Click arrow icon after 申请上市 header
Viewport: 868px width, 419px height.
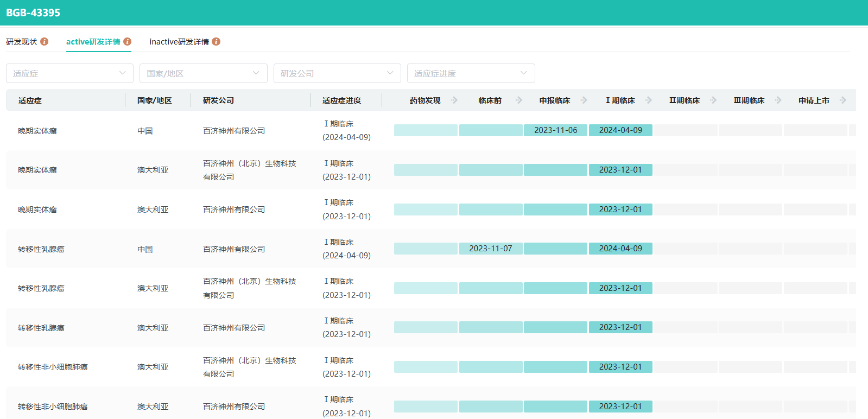click(842, 100)
